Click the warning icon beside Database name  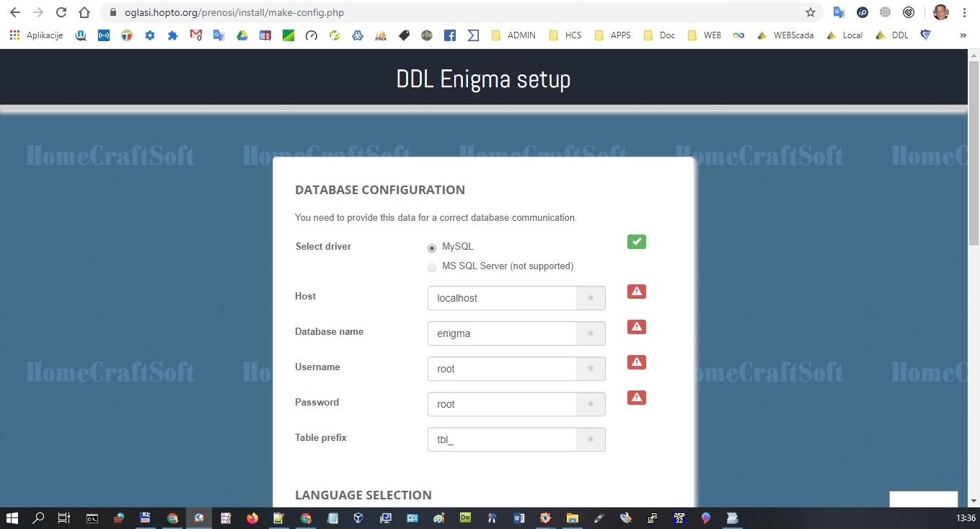tap(637, 327)
